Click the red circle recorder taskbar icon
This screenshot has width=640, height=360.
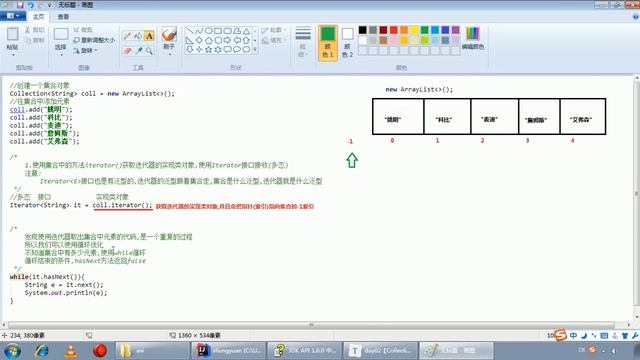pos(100,351)
